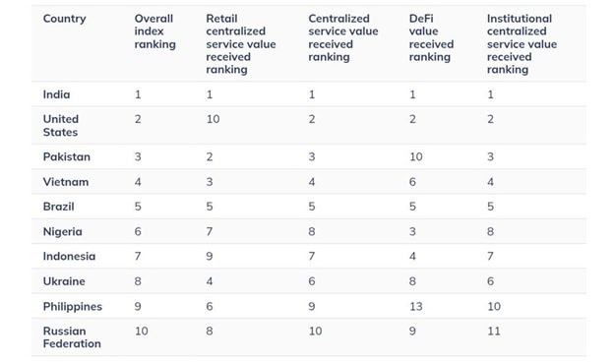This screenshot has height=364, width=614.
Task: Select the Indonesia country cell
Action: point(69,256)
